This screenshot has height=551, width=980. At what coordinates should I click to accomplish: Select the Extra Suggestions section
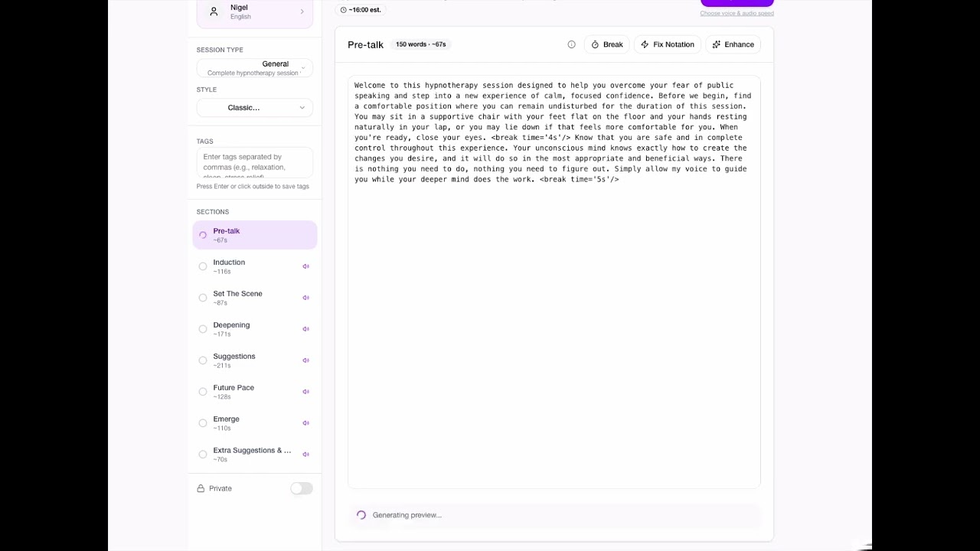click(x=255, y=455)
